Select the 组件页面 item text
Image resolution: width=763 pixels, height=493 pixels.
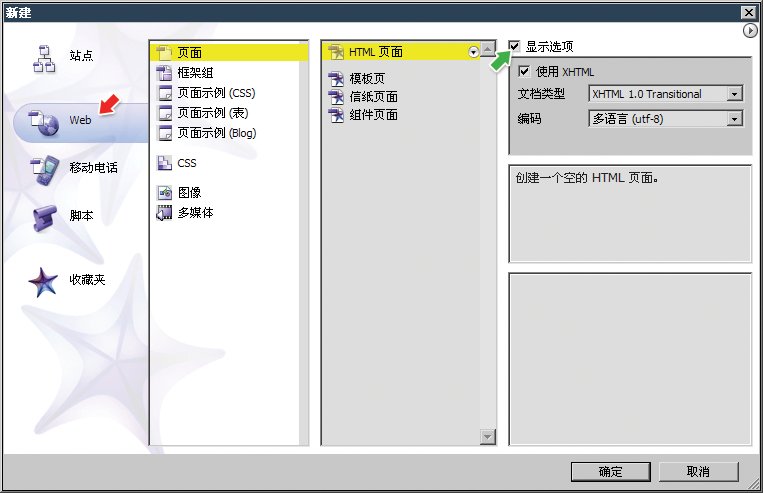point(373,115)
